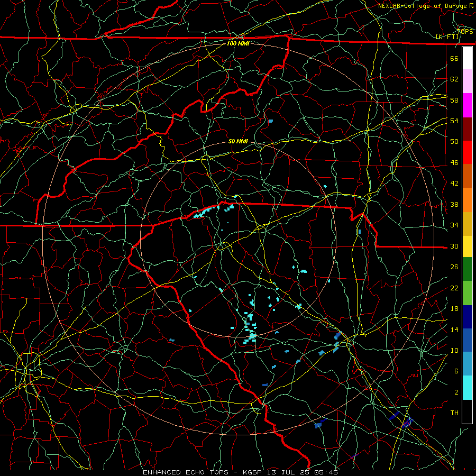The width and height of the screenshot is (476, 476).
Task: Click the "NEXLAB-College of DuPage" credit text
Action: point(422,6)
